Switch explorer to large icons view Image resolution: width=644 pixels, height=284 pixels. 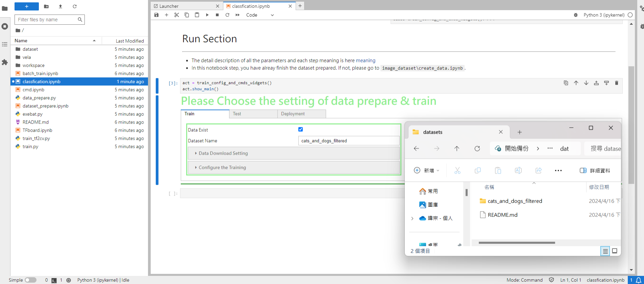pos(615,251)
